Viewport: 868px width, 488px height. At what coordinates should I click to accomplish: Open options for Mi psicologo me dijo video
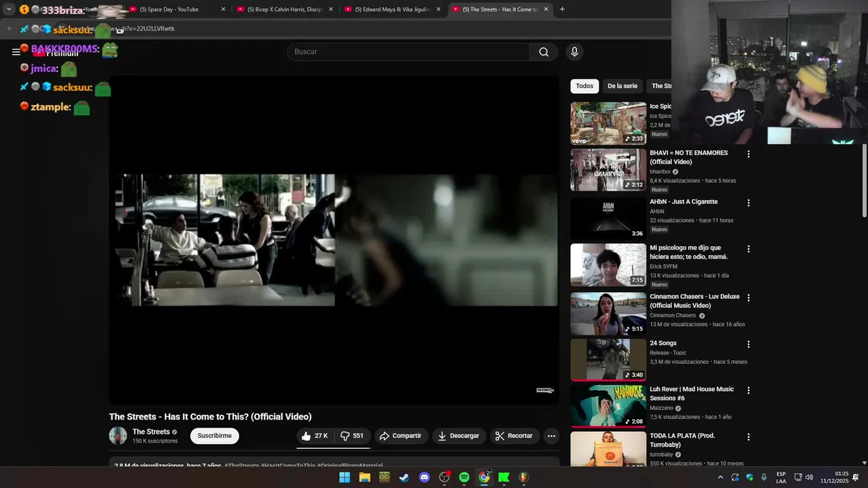pos(749,249)
